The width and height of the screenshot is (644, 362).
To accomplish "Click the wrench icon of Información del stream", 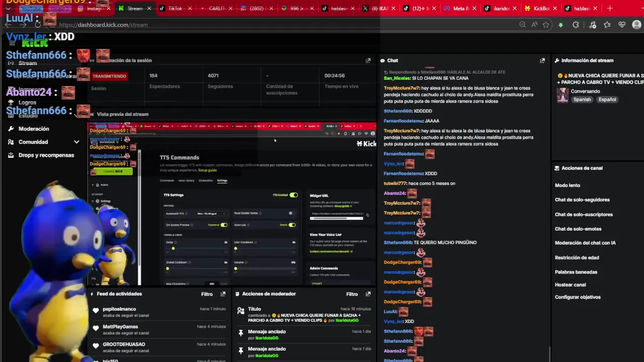I will 557,60.
